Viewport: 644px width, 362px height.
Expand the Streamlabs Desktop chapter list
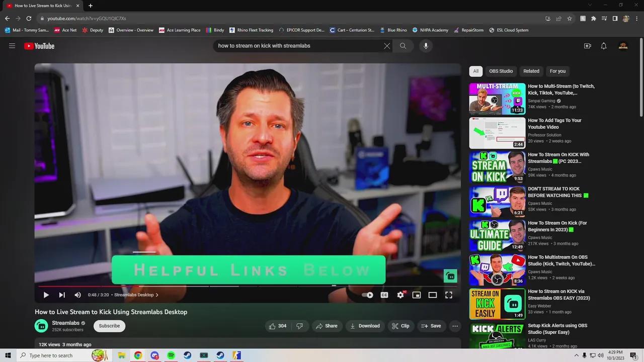[x=136, y=295]
